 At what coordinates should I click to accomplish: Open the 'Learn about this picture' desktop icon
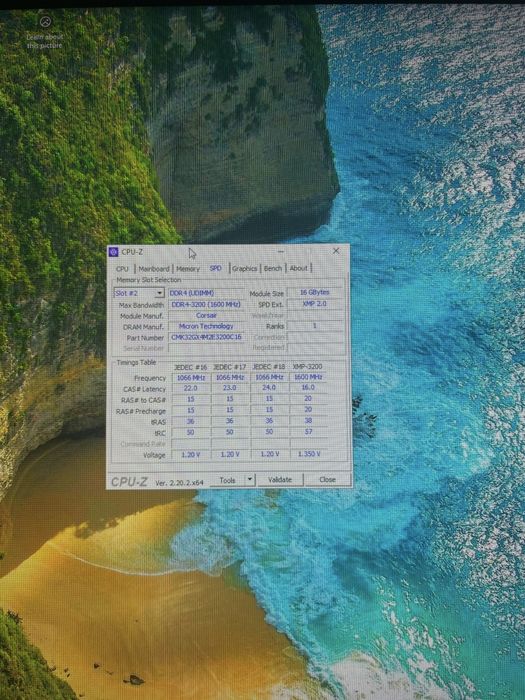[x=45, y=32]
